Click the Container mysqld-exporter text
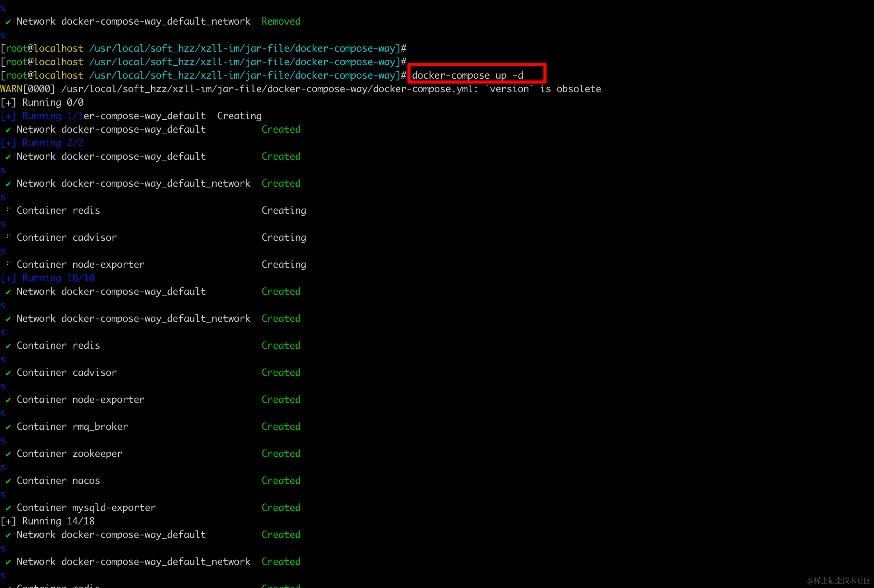Image resolution: width=874 pixels, height=588 pixels. (86, 507)
